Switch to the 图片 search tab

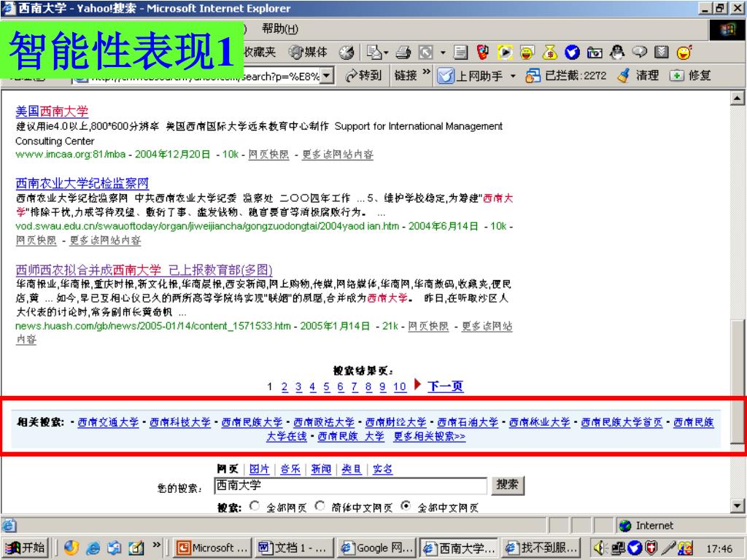point(259,469)
